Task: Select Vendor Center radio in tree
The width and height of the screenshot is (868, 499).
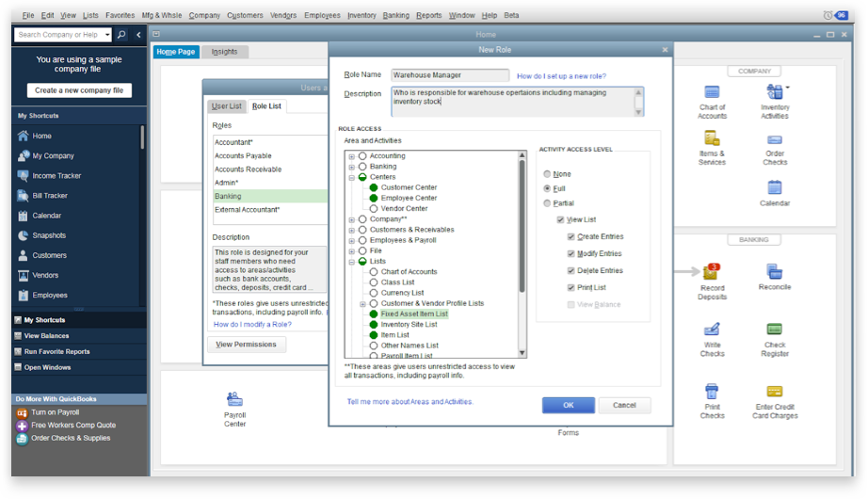Action: point(374,209)
